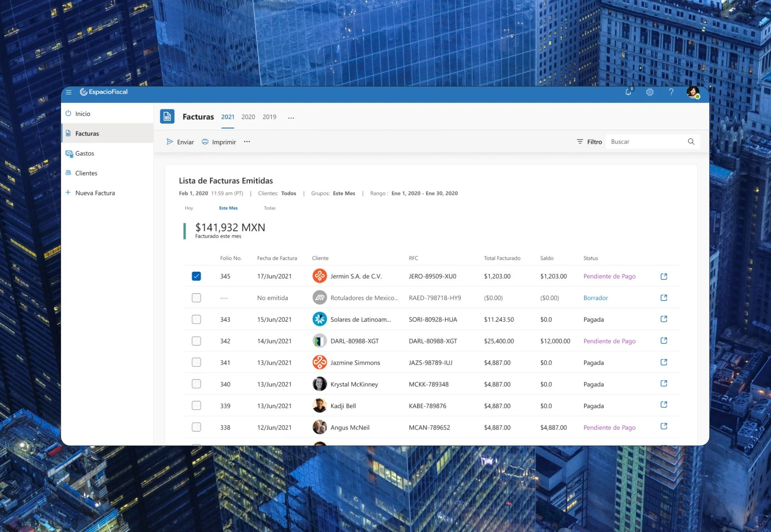771x532 pixels.
Task: Open Rotuladores de Mexico draft externally
Action: (664, 298)
